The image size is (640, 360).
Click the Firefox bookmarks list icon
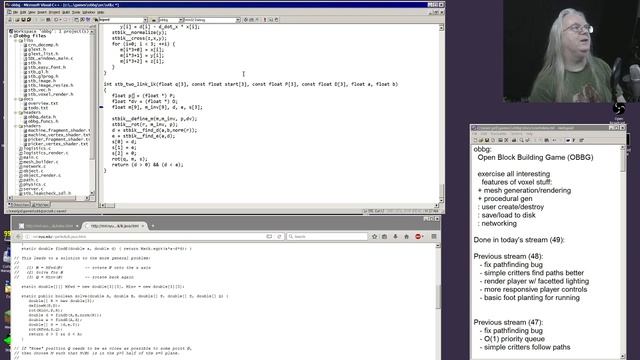[x=384, y=236]
